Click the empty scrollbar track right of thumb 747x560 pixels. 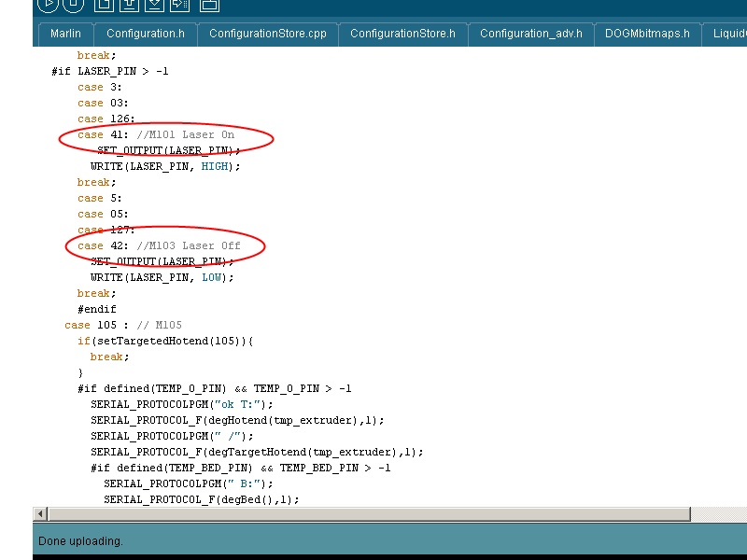tap(717, 514)
